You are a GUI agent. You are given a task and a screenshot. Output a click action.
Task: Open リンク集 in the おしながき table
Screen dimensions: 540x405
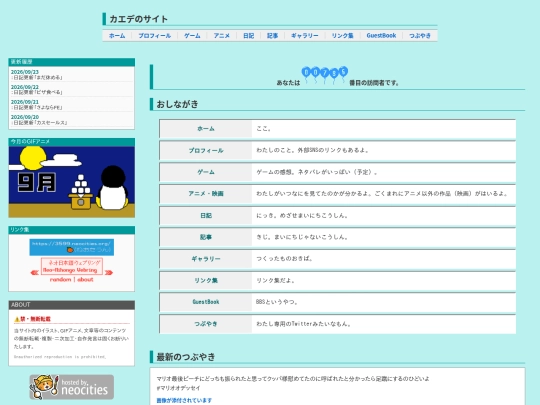pyautogui.click(x=206, y=280)
